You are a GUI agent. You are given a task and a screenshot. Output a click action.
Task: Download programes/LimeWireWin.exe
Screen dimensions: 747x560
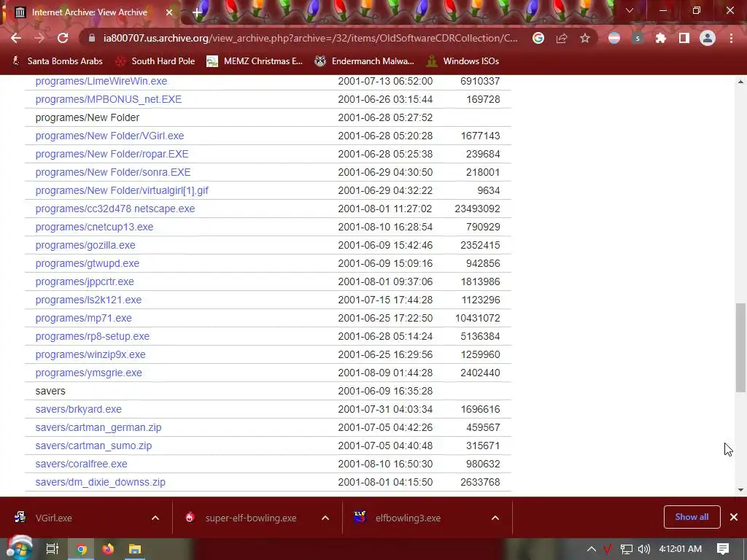pos(101,81)
